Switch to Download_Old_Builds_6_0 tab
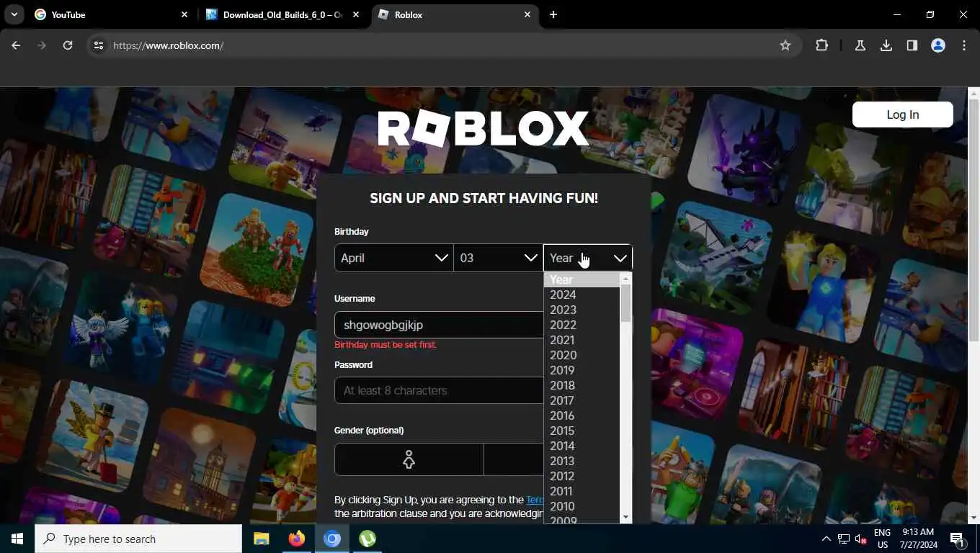980x553 pixels. 282,14
